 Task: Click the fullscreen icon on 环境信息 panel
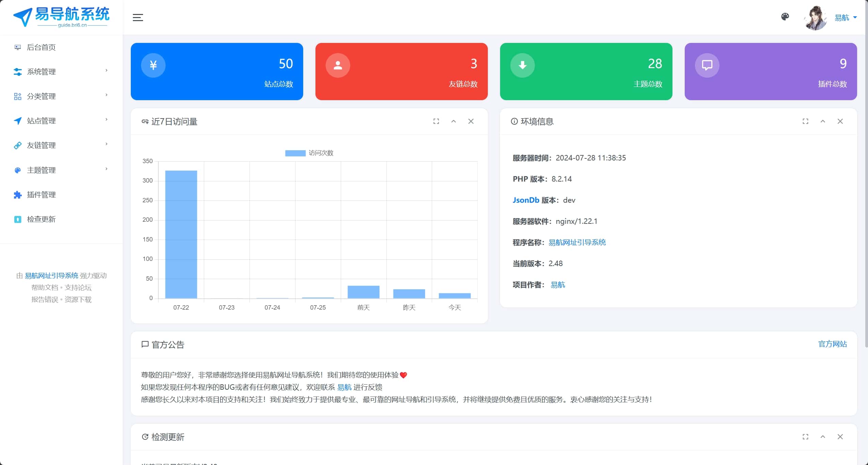(x=805, y=121)
